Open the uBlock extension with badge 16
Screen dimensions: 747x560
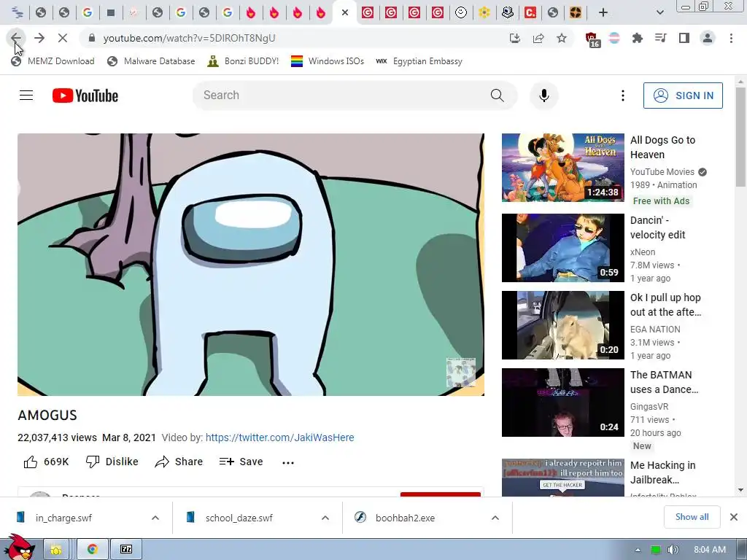592,39
